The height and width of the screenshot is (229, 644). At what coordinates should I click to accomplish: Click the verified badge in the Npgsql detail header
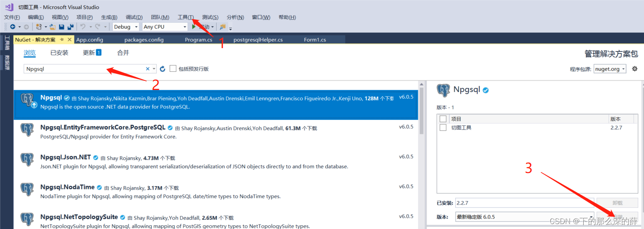[485, 90]
